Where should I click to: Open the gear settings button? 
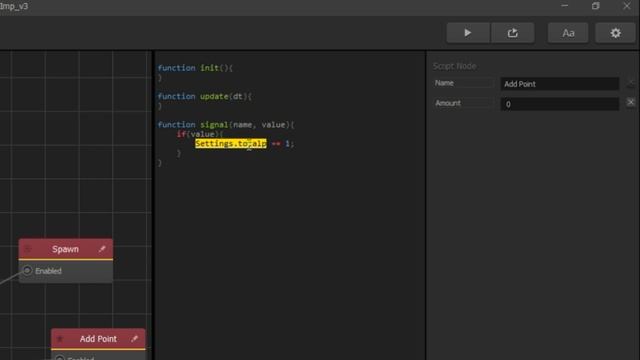(x=616, y=33)
